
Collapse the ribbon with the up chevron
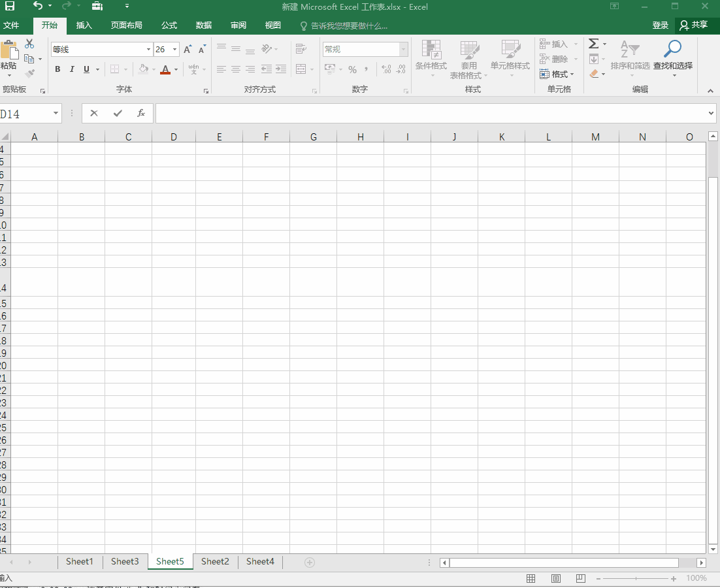(710, 91)
